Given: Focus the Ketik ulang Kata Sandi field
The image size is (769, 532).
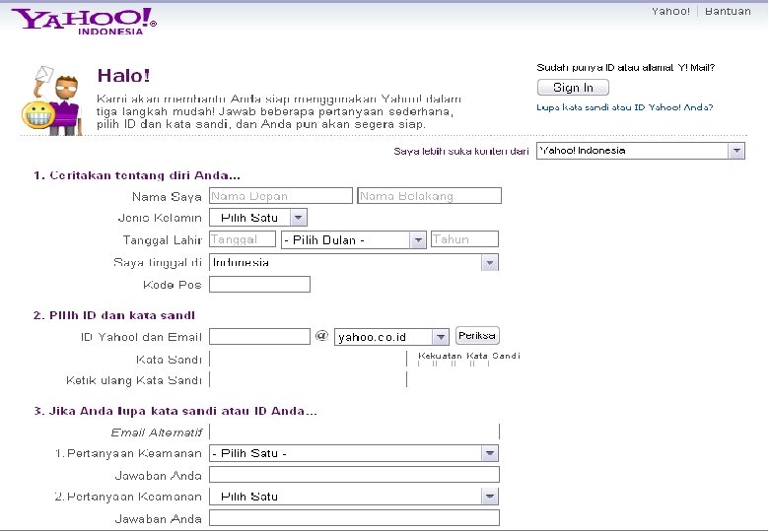Looking at the screenshot, I should coord(308,379).
